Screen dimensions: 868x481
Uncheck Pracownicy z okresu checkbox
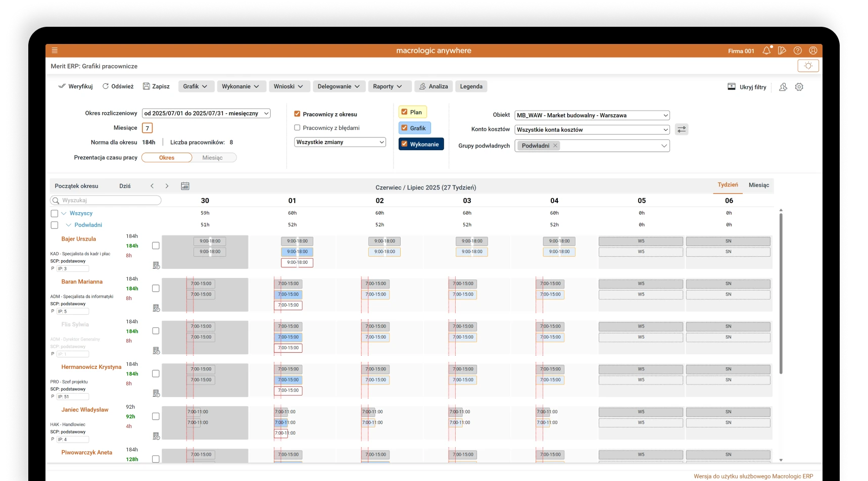297,114
